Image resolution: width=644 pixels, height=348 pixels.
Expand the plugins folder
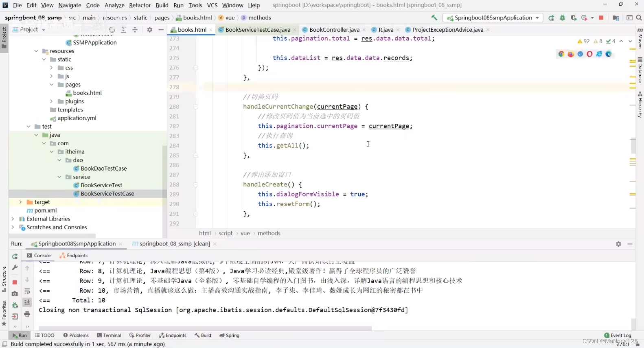coord(51,101)
